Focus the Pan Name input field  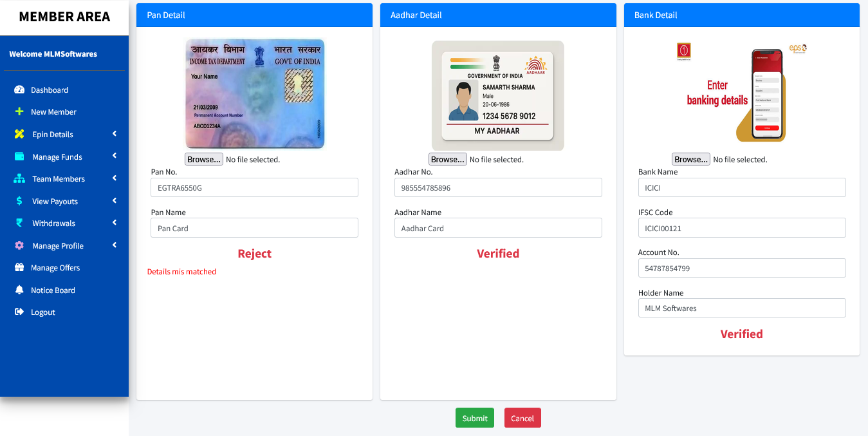click(x=254, y=228)
